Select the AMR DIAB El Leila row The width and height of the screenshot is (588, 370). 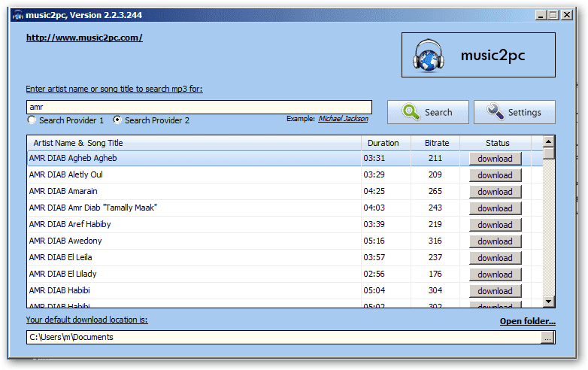(285, 257)
